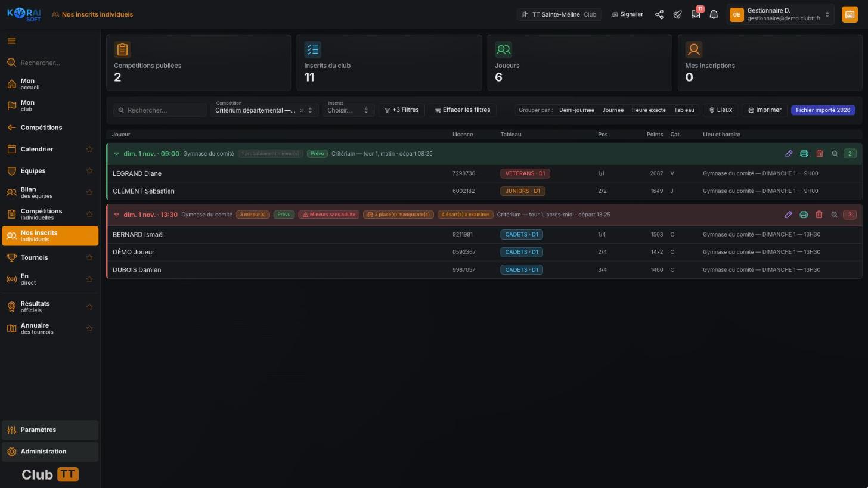Click the Lieux button
This screenshot has height=488, width=868.
[x=721, y=110]
